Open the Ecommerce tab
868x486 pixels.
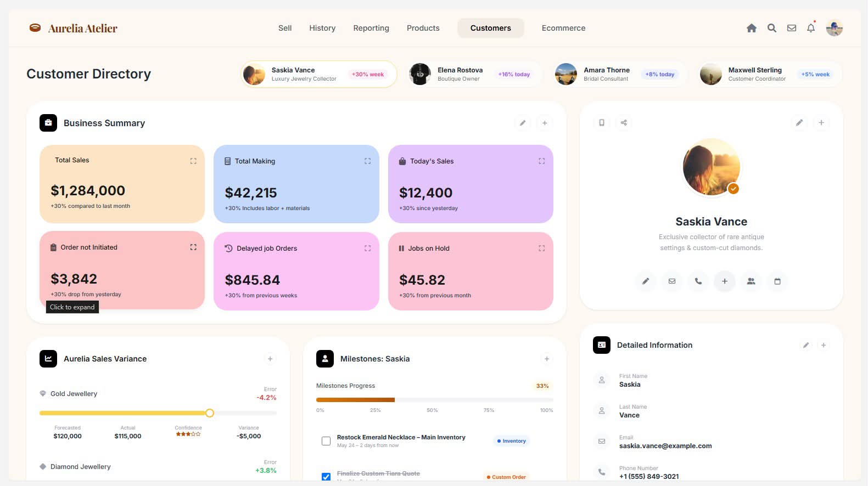563,28
